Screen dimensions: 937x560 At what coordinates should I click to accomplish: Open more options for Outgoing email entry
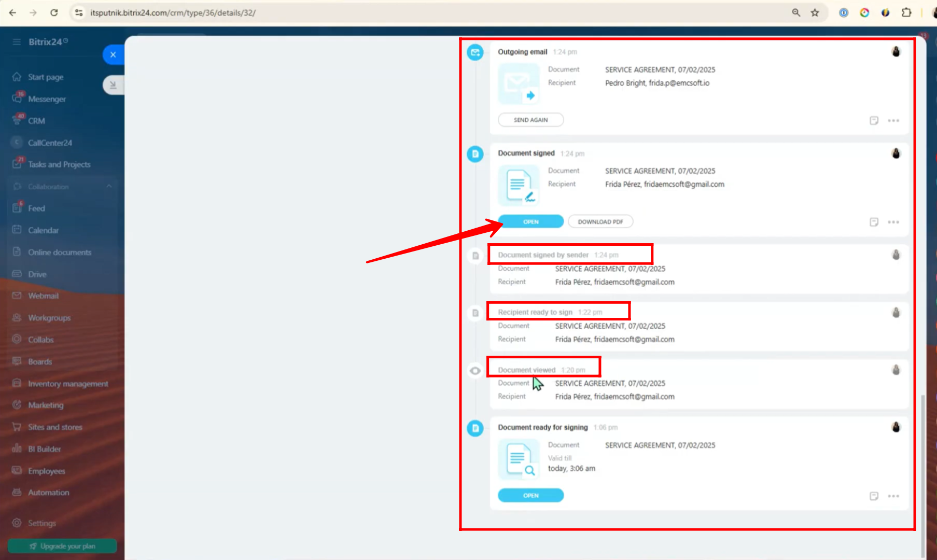pyautogui.click(x=893, y=120)
